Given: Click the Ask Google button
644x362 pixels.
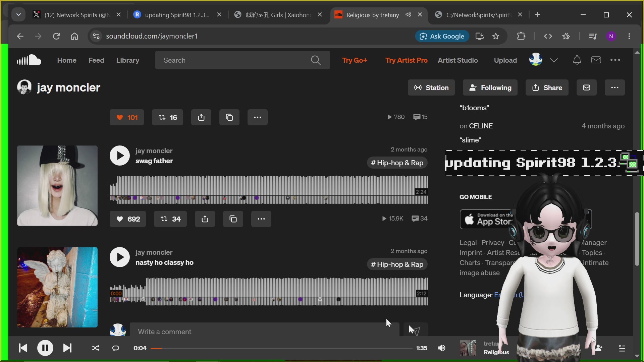Looking at the screenshot, I should 442,36.
